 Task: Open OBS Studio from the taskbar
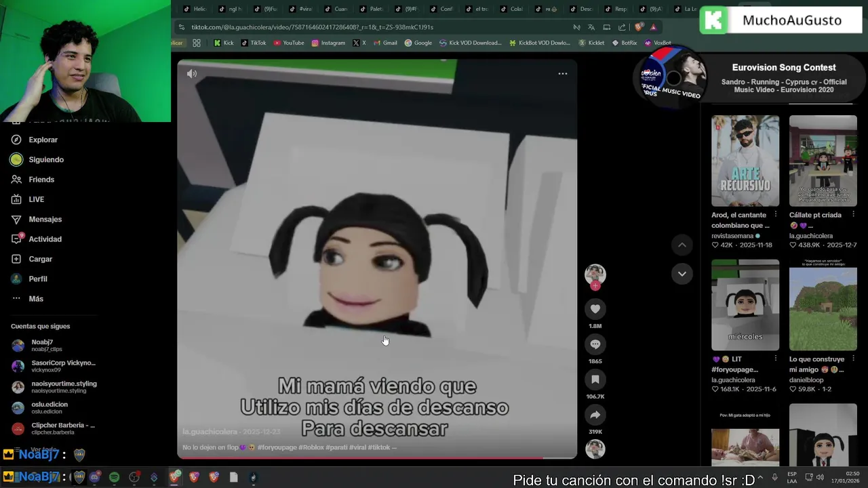134,478
